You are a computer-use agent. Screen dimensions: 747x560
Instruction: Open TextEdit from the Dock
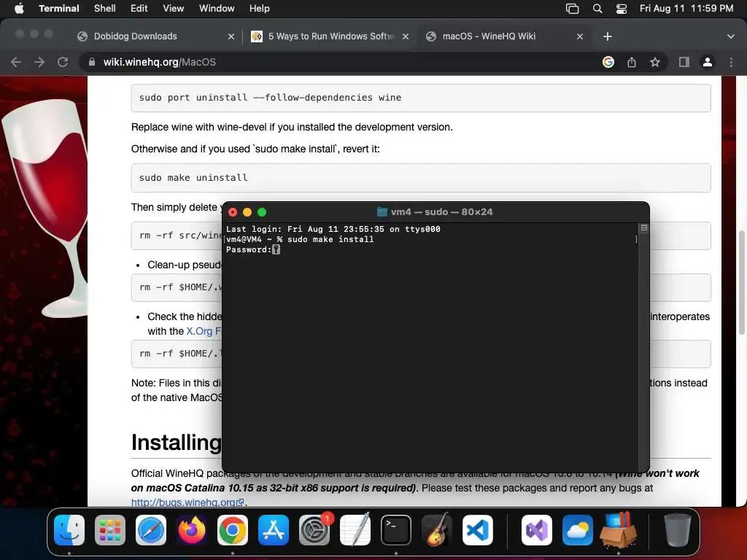click(x=355, y=530)
